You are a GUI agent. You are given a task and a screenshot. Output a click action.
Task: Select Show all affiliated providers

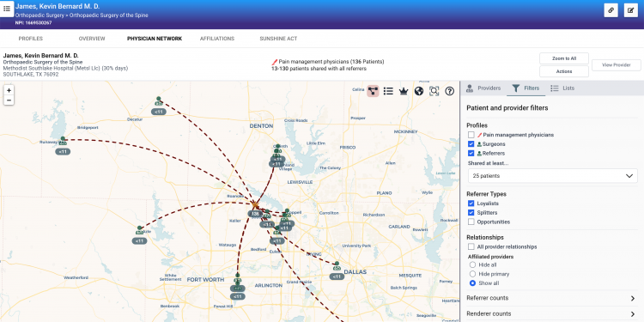[x=472, y=283]
